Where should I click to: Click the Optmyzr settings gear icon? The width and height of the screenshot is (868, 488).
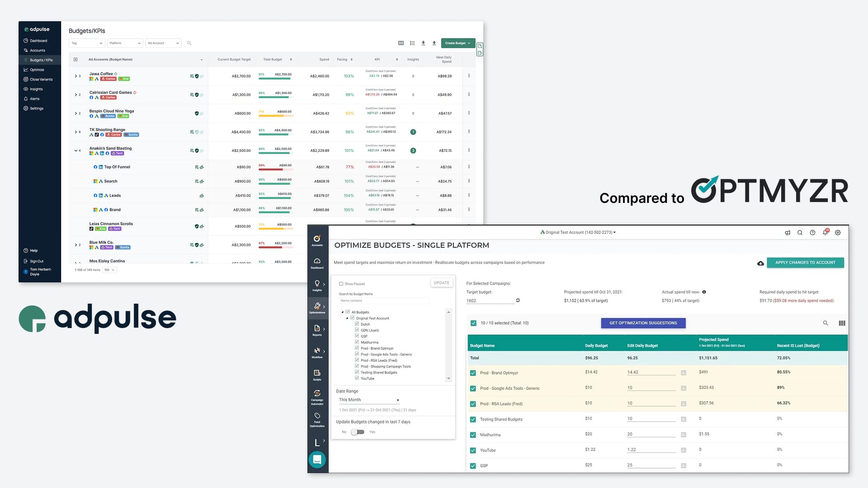[x=838, y=233]
